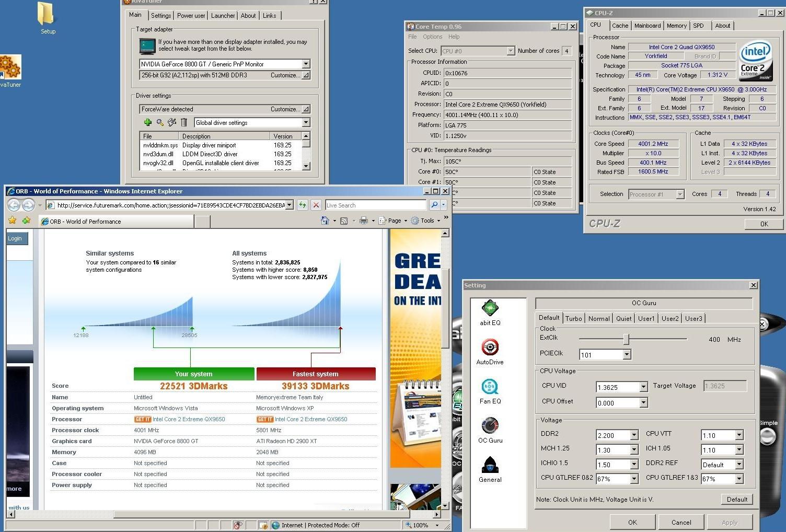Open the CPU GTLREF 1&3 dropdown

[739, 479]
